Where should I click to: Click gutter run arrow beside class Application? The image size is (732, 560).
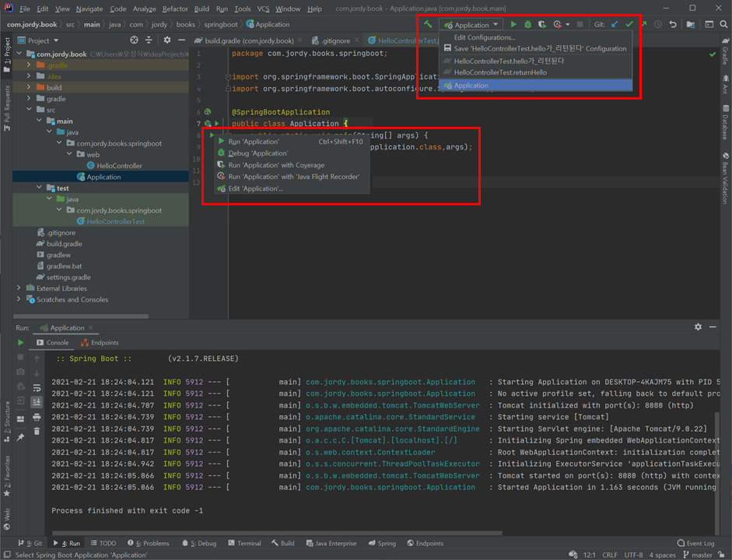coord(216,124)
